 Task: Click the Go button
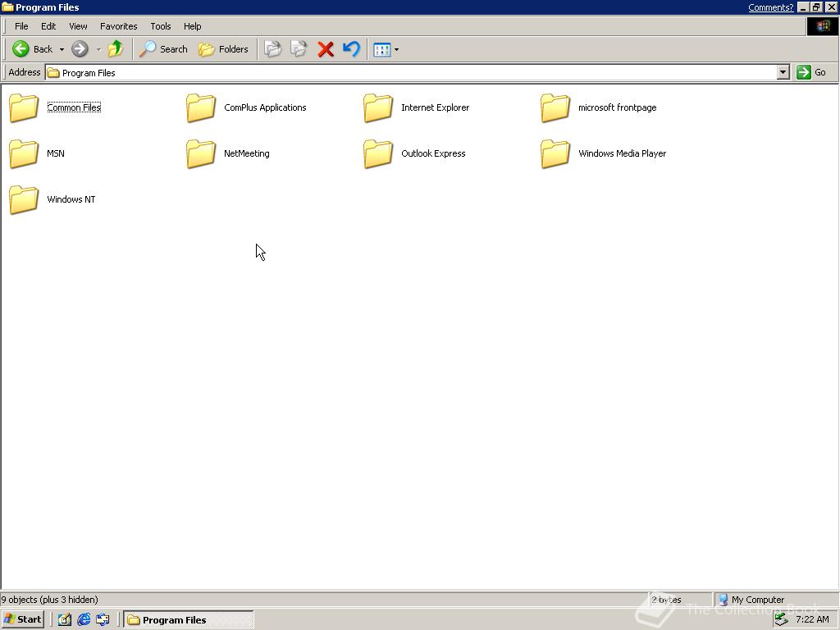point(811,72)
